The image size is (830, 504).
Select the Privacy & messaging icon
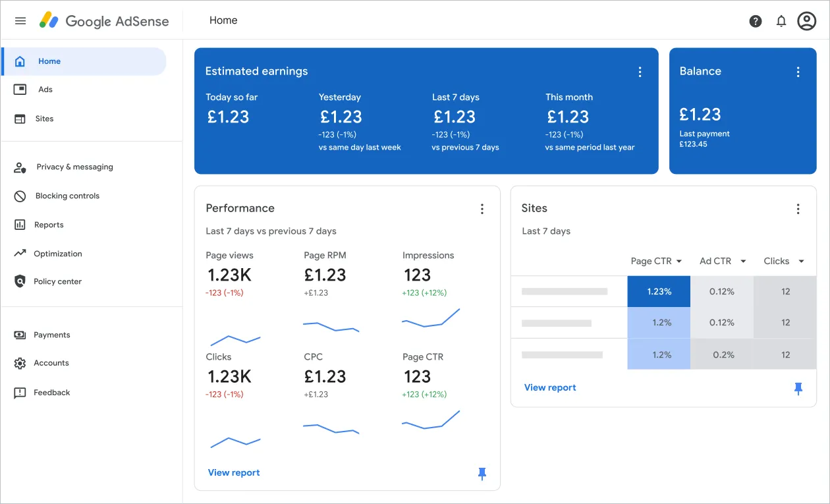pos(20,167)
